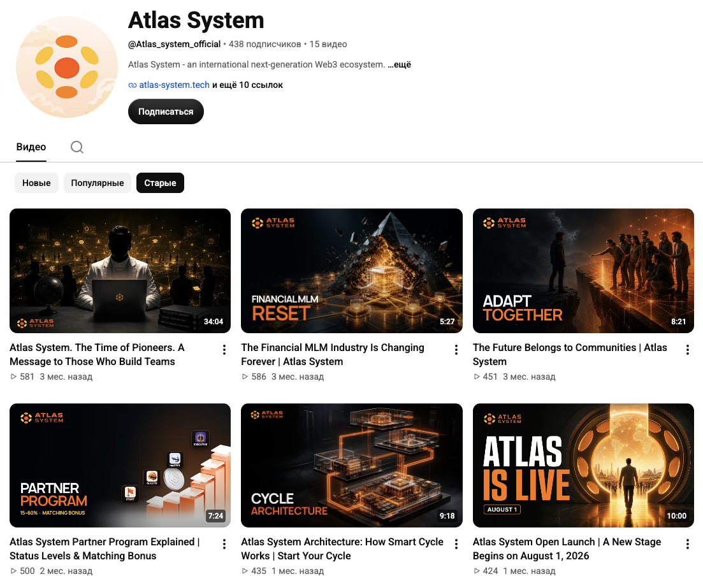Click the Atlas System channel name heading
The image size is (703, 588).
196,20
